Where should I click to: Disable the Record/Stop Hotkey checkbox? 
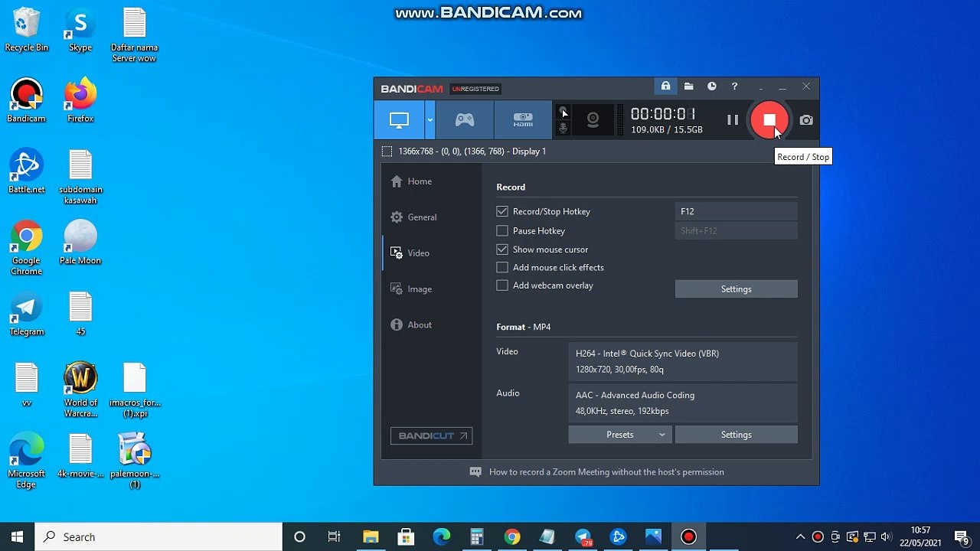point(502,211)
